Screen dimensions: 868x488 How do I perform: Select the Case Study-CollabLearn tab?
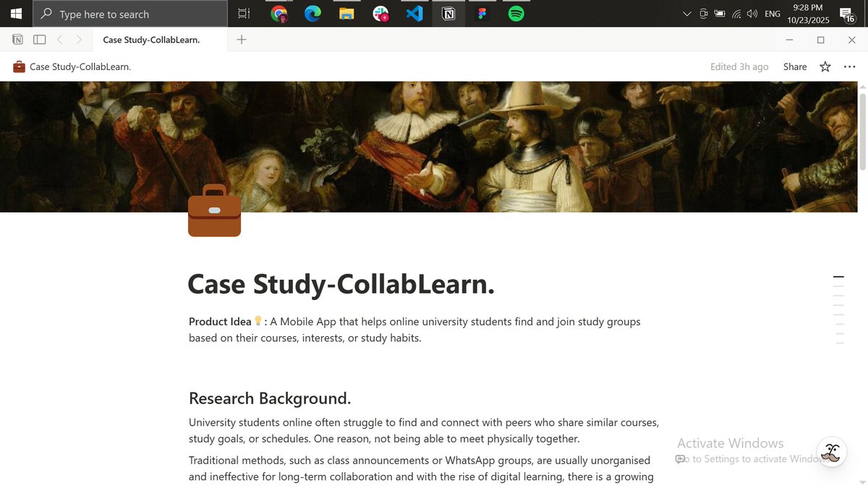pos(160,40)
